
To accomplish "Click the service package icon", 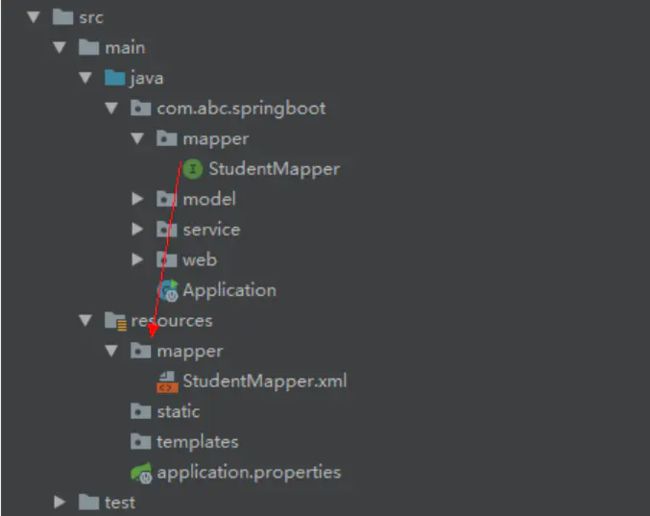I will 167,229.
